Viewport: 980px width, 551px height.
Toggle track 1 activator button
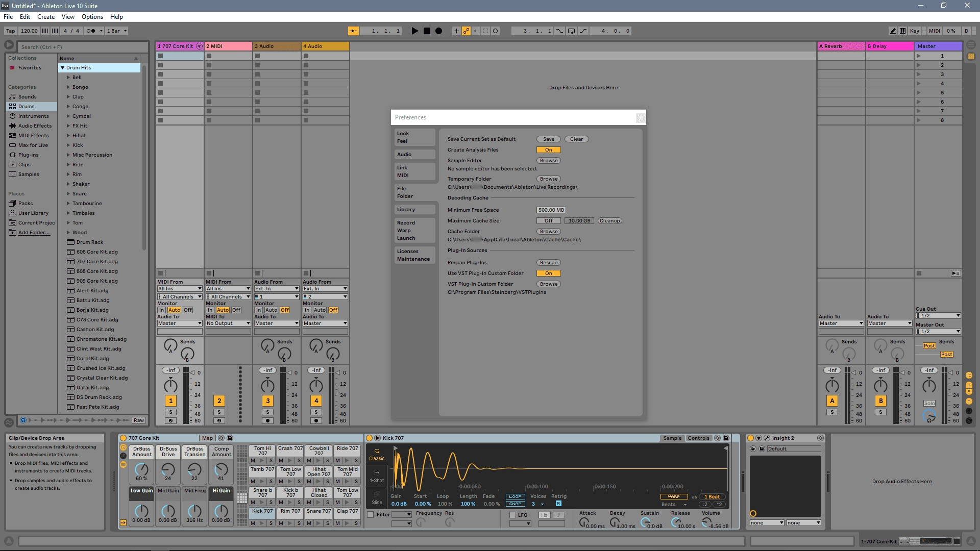coord(171,401)
